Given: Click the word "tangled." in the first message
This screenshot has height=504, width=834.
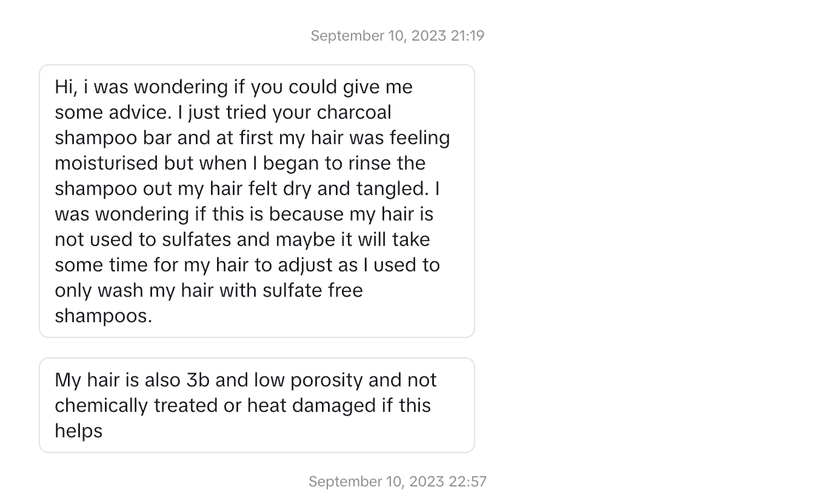Looking at the screenshot, I should 393,188.
